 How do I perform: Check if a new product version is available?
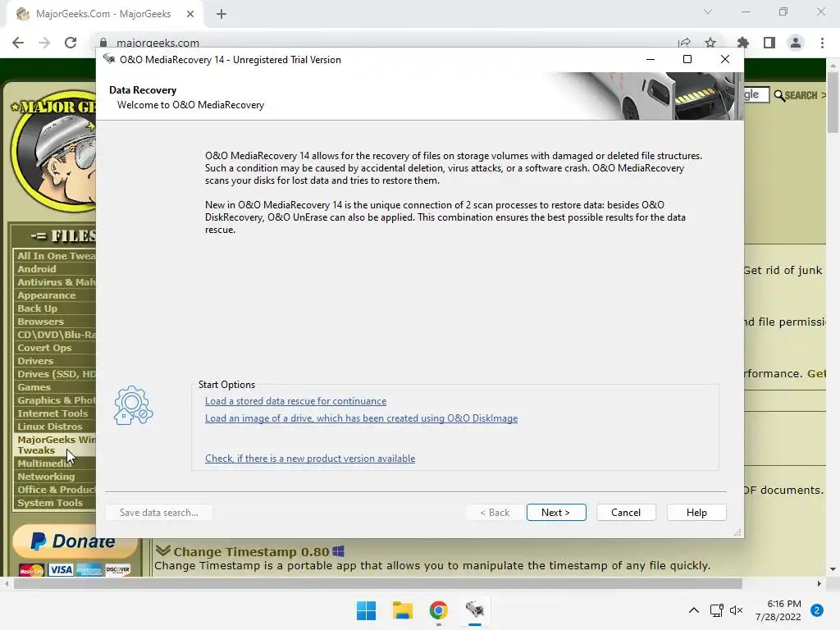[x=310, y=459]
